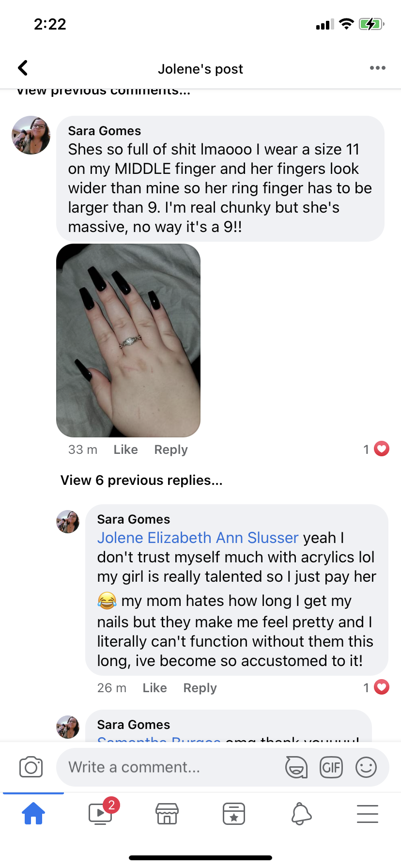Open the hamburger menu tab

(x=368, y=813)
